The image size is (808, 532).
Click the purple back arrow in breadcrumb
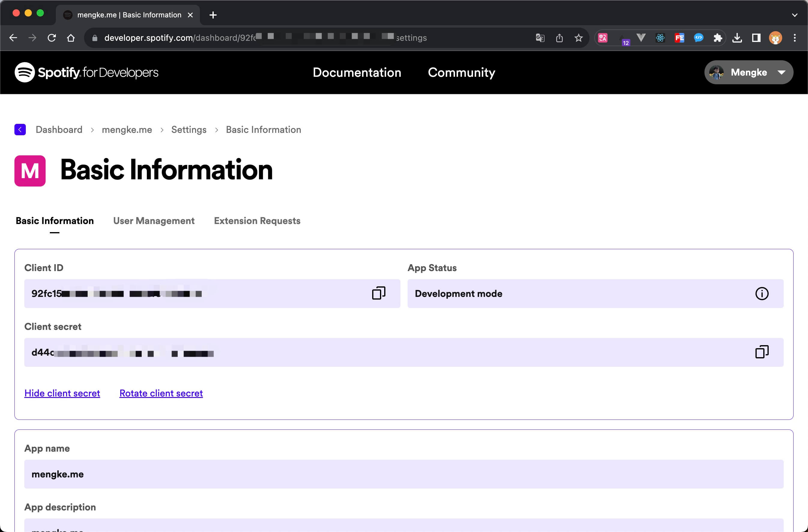(x=20, y=130)
